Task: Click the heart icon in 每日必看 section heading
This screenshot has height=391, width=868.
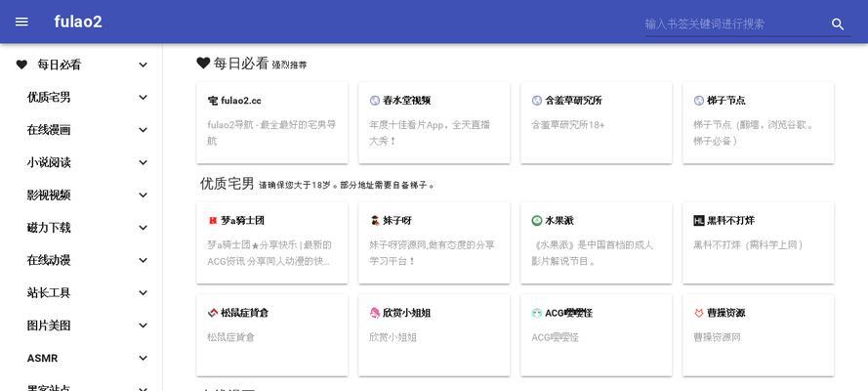Action: [x=203, y=64]
